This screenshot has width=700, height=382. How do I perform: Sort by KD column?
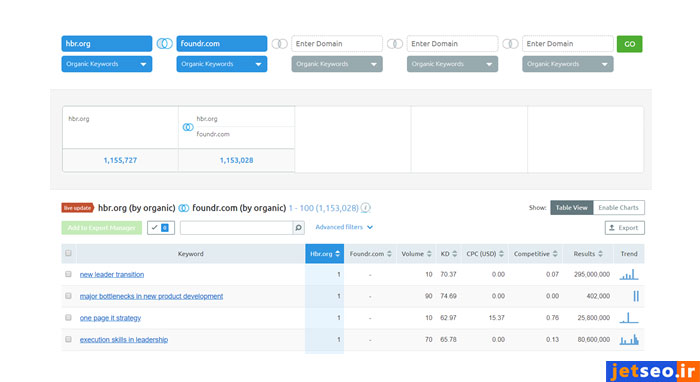pos(448,253)
